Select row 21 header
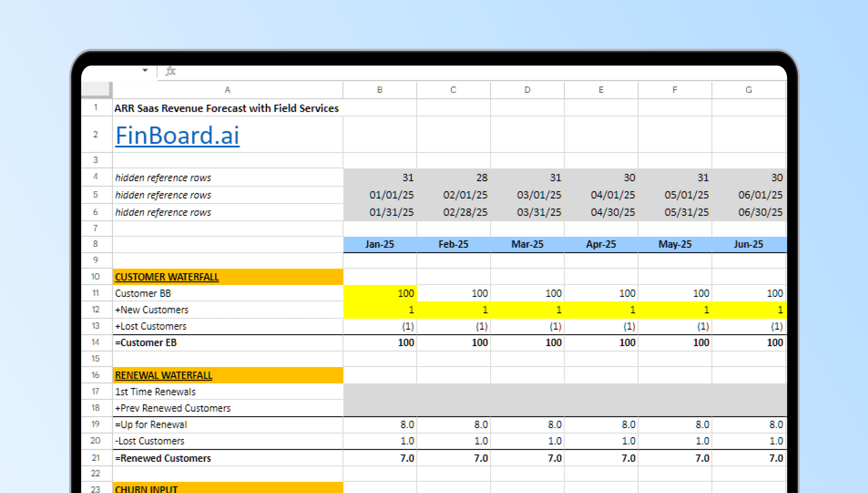Viewport: 868px width, 493px height. (x=97, y=458)
